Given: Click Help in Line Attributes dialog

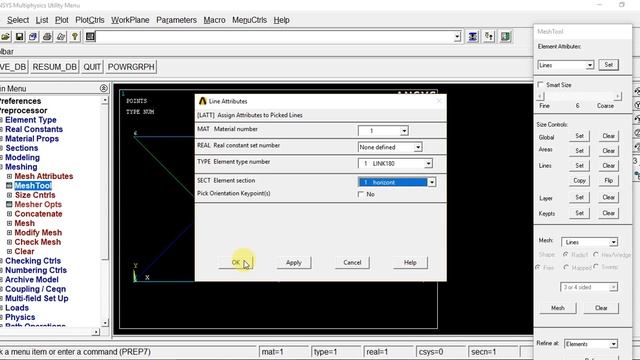Looking at the screenshot, I should [410, 262].
